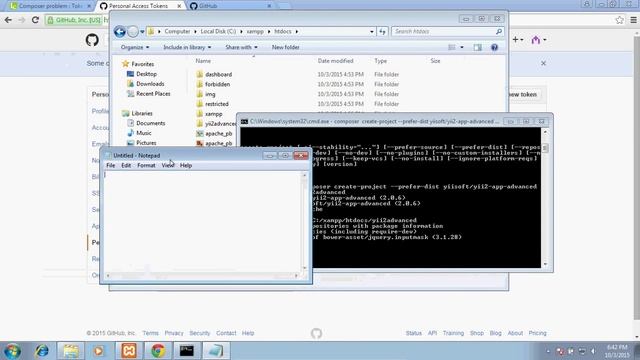Open the Notepad Edit menu
This screenshot has width=640, height=360.
tap(126, 165)
